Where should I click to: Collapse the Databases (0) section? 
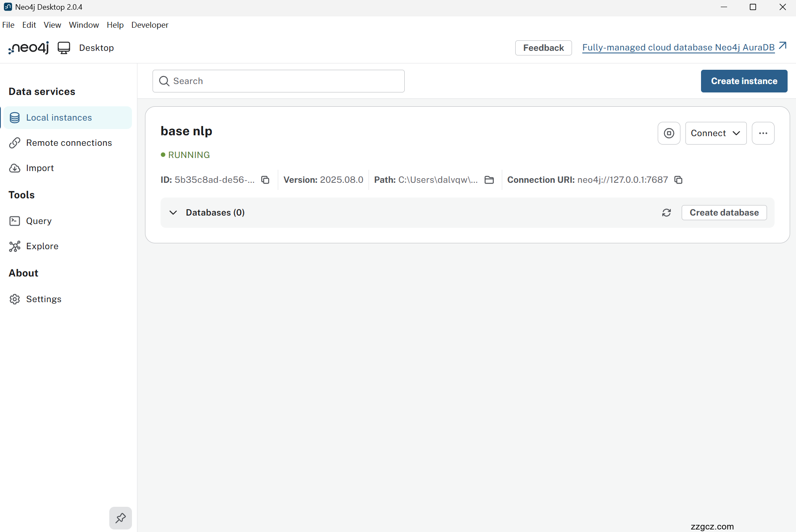[173, 213]
